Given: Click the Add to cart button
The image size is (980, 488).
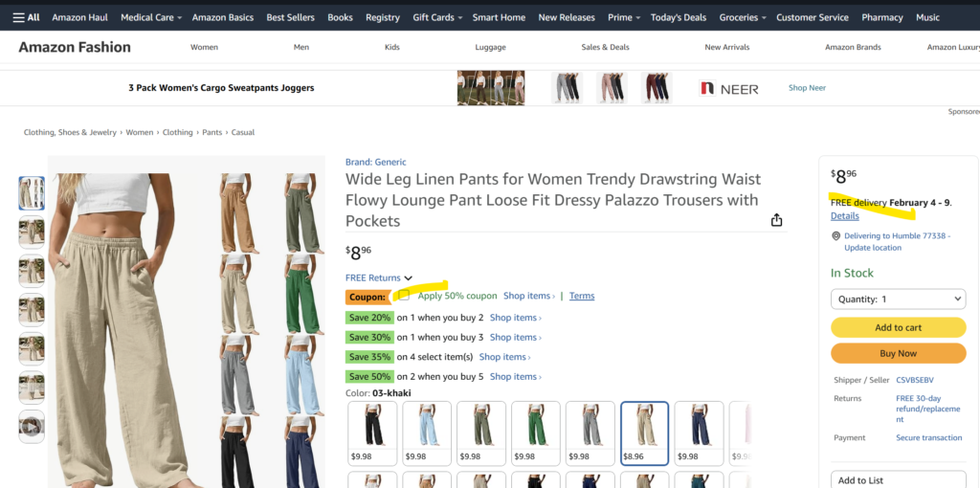Looking at the screenshot, I should pyautogui.click(x=898, y=327).
